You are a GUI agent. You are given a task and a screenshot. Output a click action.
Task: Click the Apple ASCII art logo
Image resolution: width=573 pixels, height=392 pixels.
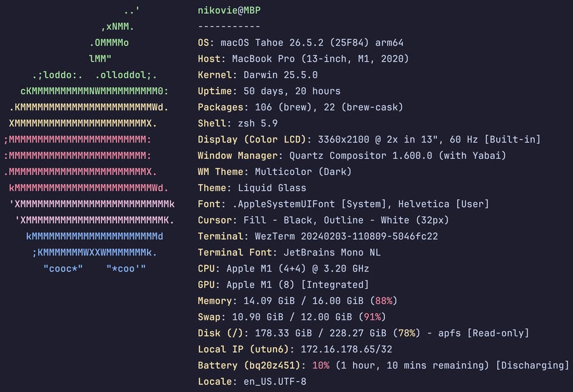click(x=89, y=140)
